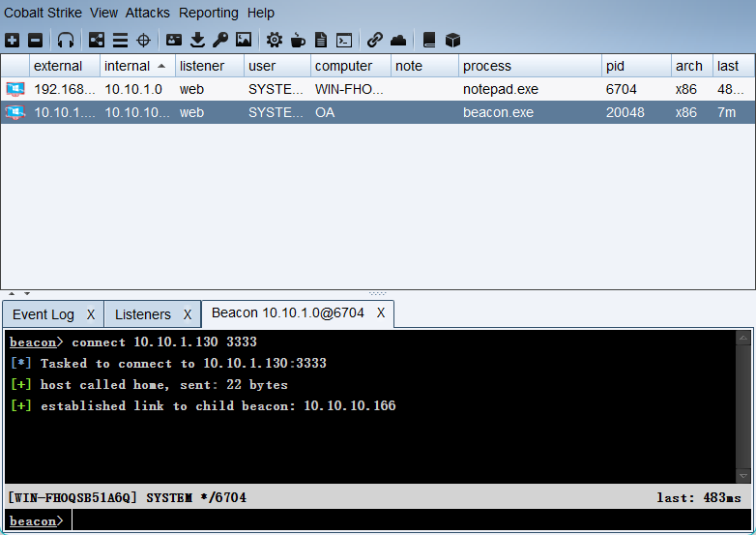Click internal IP 10.10.1.0 cell
This screenshot has height=535, width=756.
click(x=137, y=89)
